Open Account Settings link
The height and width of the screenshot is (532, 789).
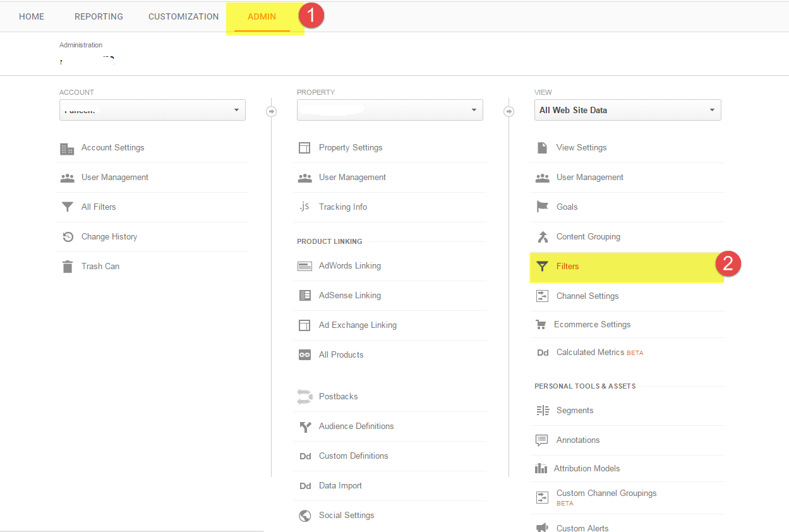coord(112,148)
